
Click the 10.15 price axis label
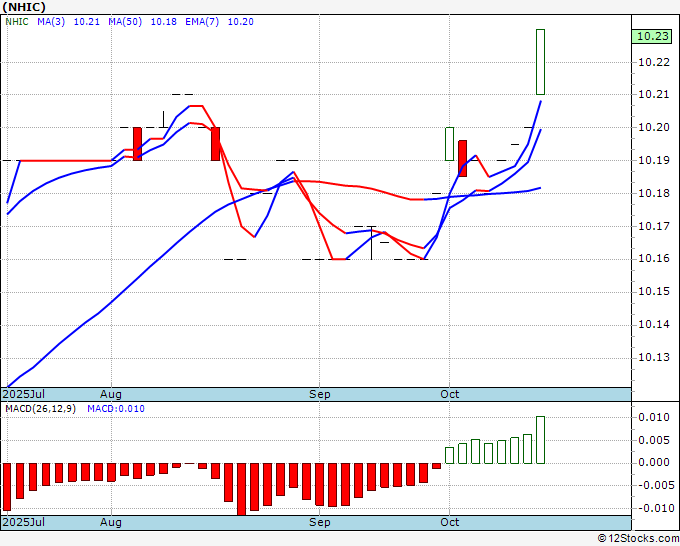(x=654, y=291)
